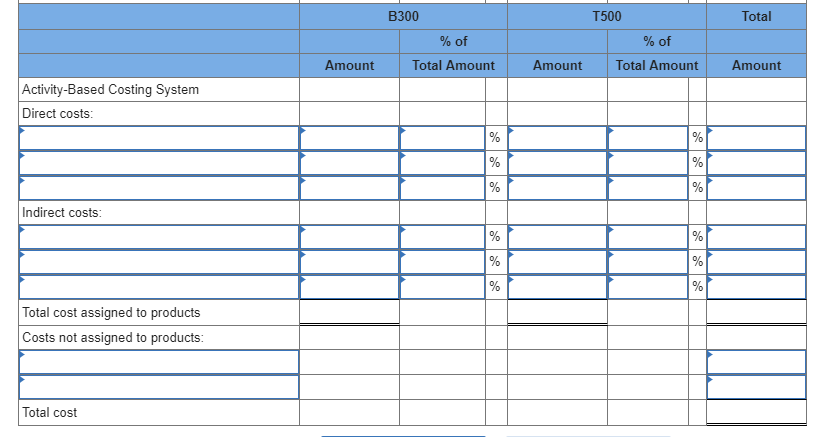Screen dimensions: 816x437
Task: Select T500 percent cell, first direct cost row
Action: pos(648,138)
